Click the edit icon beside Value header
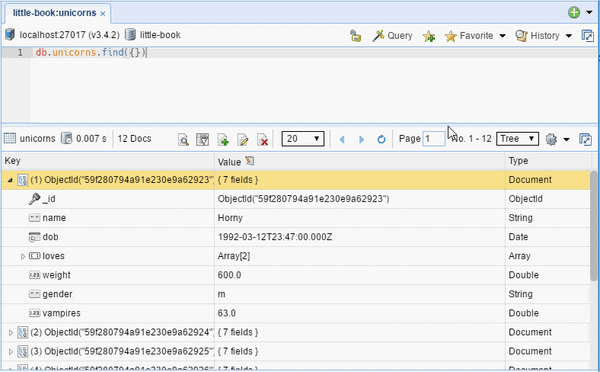600x372 pixels. coord(249,161)
